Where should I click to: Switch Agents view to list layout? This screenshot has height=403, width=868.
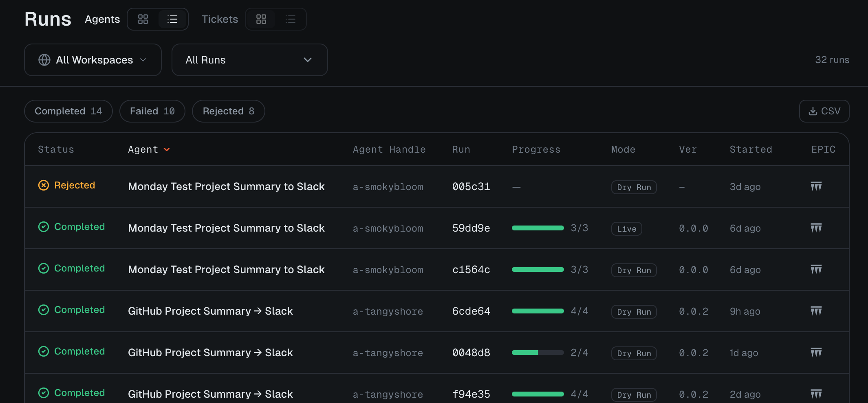172,19
